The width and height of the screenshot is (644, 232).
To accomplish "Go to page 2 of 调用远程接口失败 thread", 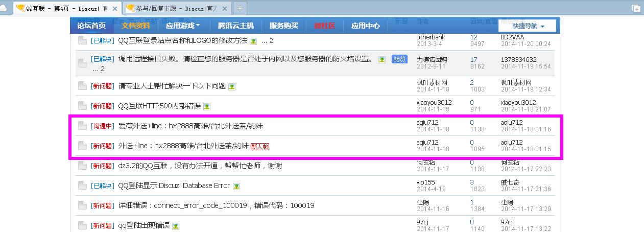I will pyautogui.click(x=102, y=69).
